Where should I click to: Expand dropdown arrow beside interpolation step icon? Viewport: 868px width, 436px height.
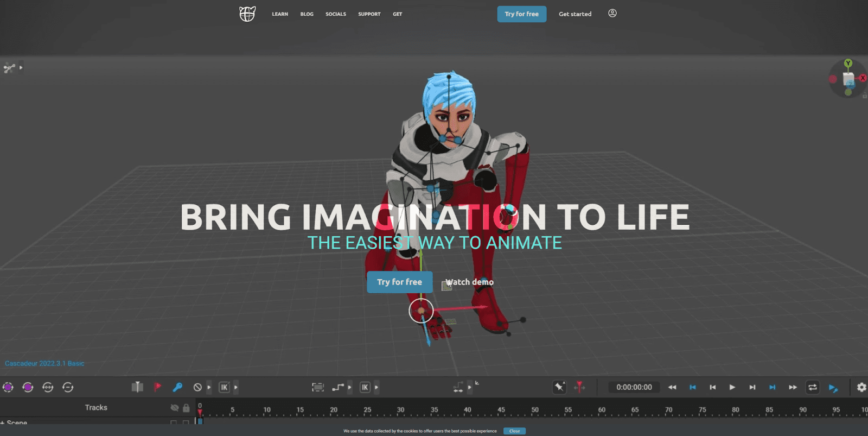click(349, 387)
